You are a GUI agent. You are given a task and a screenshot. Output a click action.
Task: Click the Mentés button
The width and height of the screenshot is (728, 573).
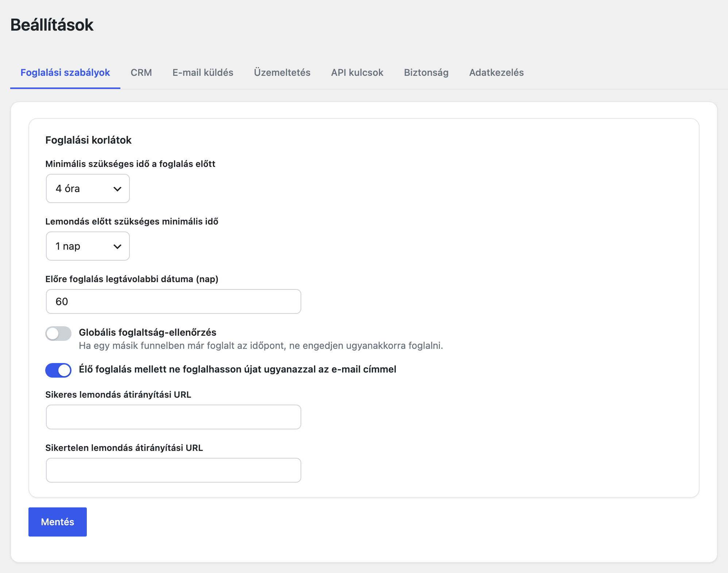[x=58, y=522]
